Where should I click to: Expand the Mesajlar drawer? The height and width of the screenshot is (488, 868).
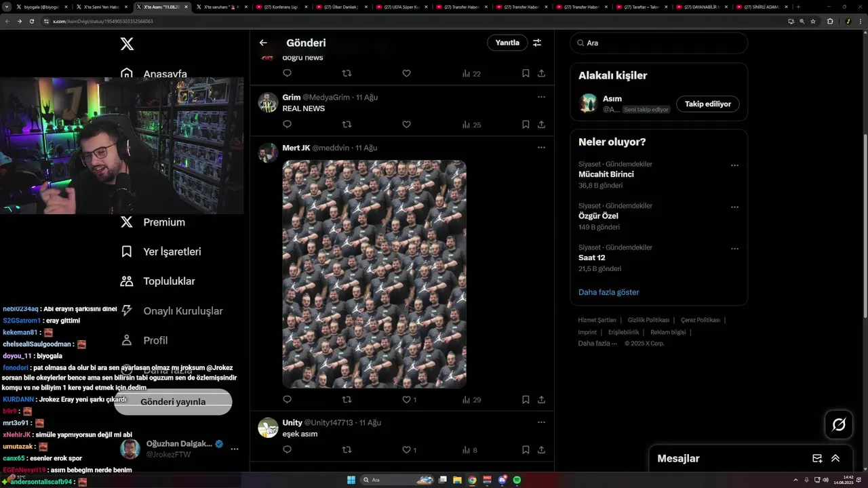click(835, 458)
